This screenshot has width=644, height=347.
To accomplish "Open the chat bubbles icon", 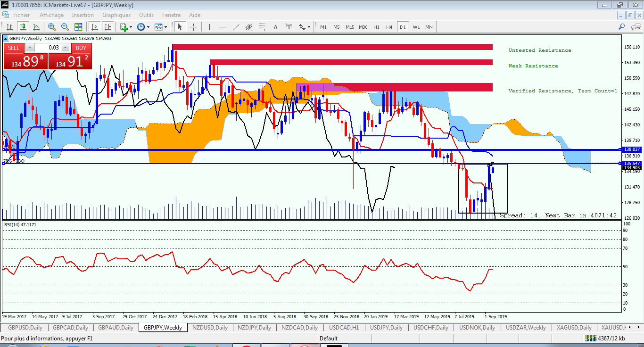I will click(635, 27).
